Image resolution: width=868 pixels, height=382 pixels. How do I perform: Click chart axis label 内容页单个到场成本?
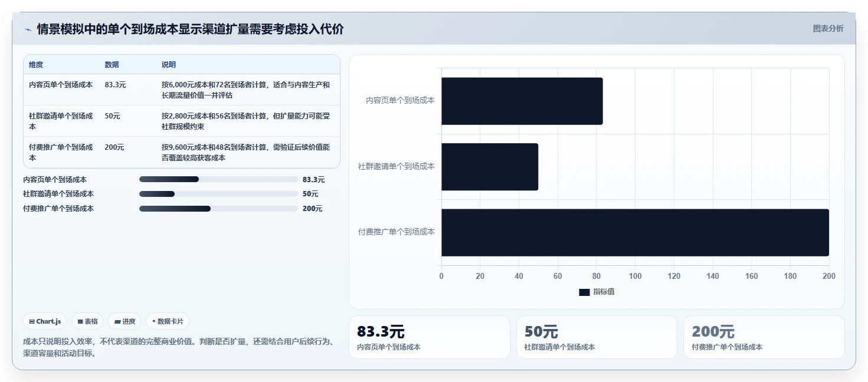[400, 101]
